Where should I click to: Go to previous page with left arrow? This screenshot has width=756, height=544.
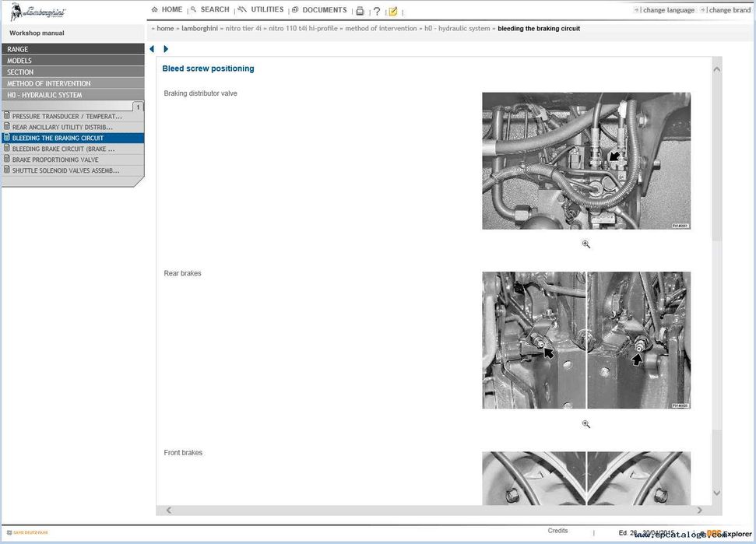[x=152, y=49]
